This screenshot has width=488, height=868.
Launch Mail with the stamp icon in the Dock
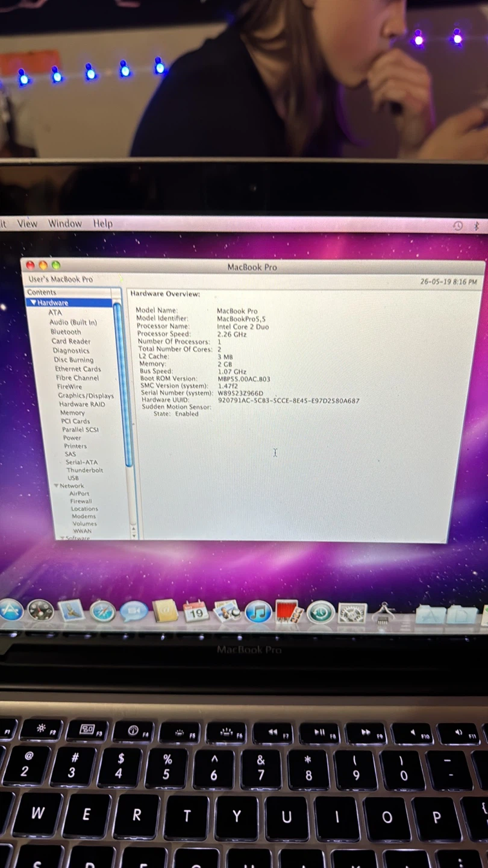(72, 611)
